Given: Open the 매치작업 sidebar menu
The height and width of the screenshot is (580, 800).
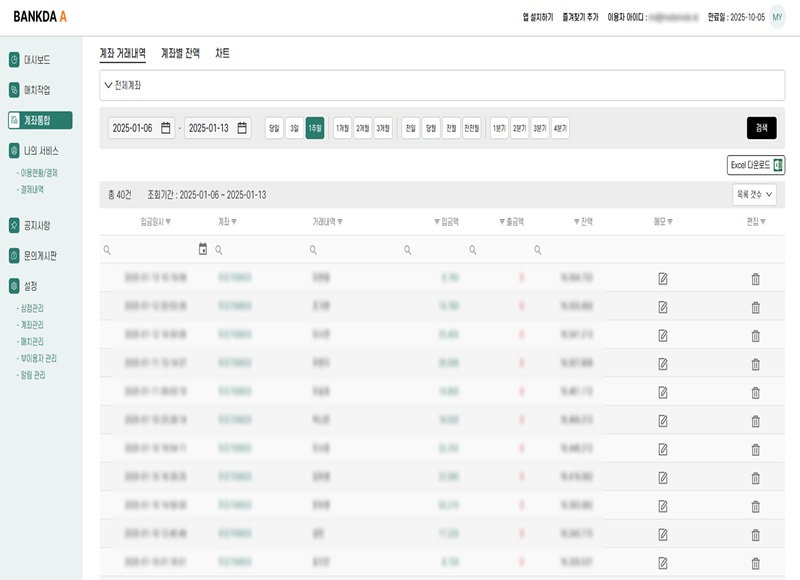Looking at the screenshot, I should click(x=30, y=90).
